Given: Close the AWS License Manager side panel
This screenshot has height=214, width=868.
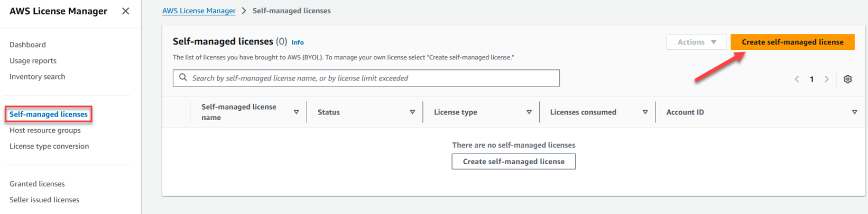Looking at the screenshot, I should (125, 11).
